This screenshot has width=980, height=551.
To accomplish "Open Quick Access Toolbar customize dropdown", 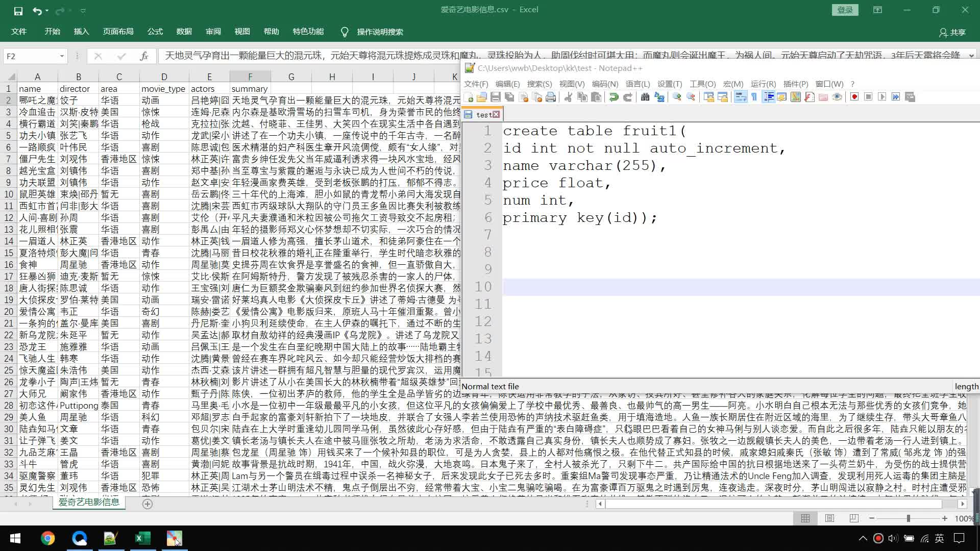I will click(83, 11).
